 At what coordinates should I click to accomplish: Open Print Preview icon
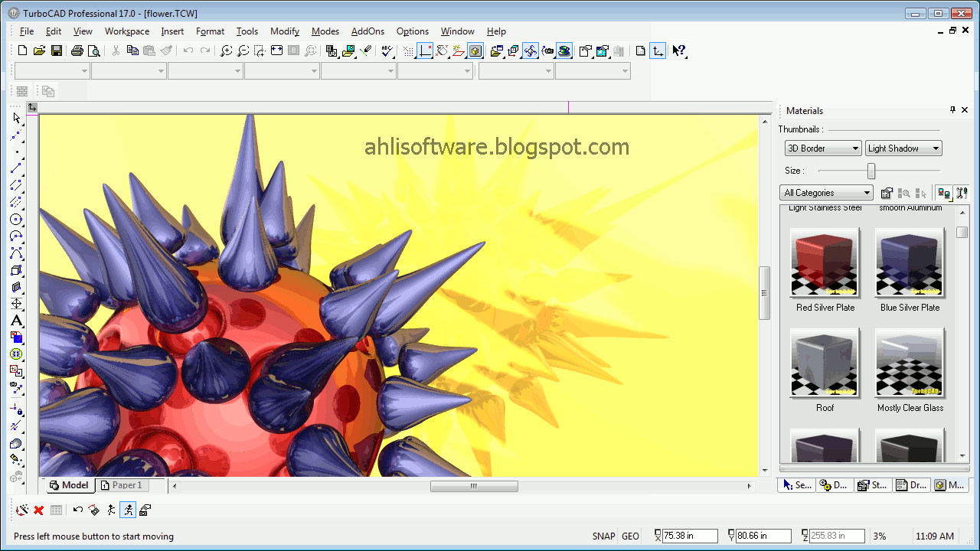tap(93, 51)
